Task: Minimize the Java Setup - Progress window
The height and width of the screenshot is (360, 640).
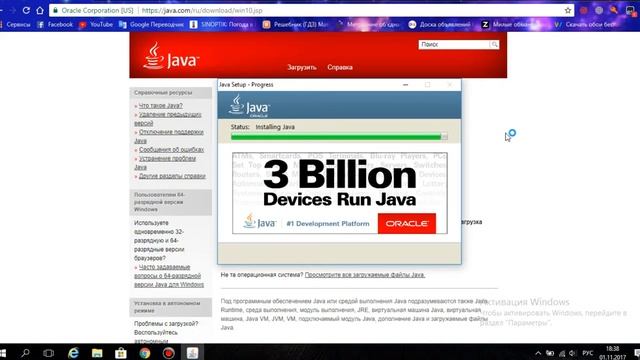Action: click(x=405, y=84)
